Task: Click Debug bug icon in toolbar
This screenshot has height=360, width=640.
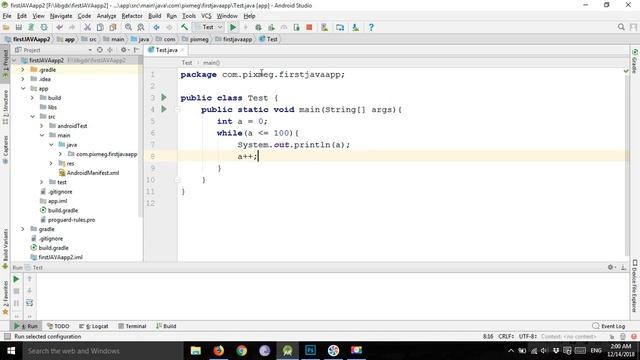Action: (258, 27)
